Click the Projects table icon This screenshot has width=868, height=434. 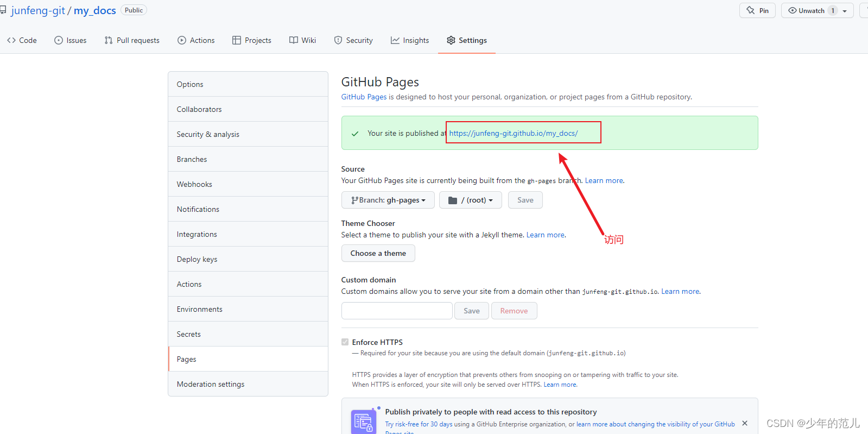237,40
